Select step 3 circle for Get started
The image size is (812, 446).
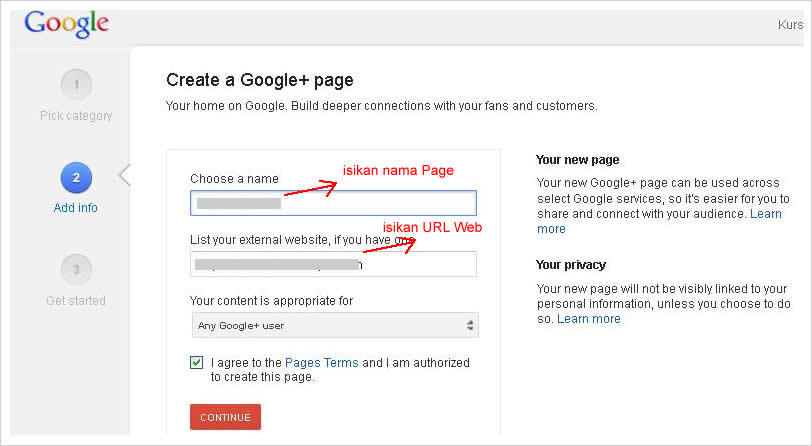tap(76, 270)
